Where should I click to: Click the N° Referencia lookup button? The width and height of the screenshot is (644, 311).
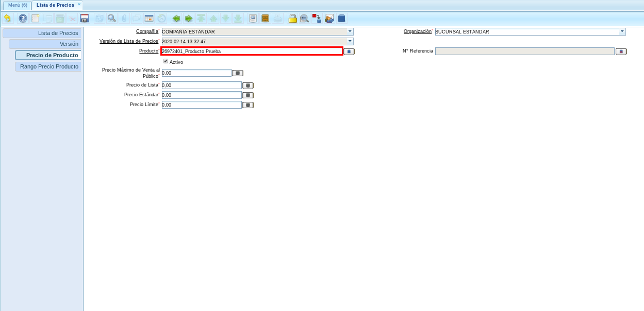pyautogui.click(x=621, y=51)
